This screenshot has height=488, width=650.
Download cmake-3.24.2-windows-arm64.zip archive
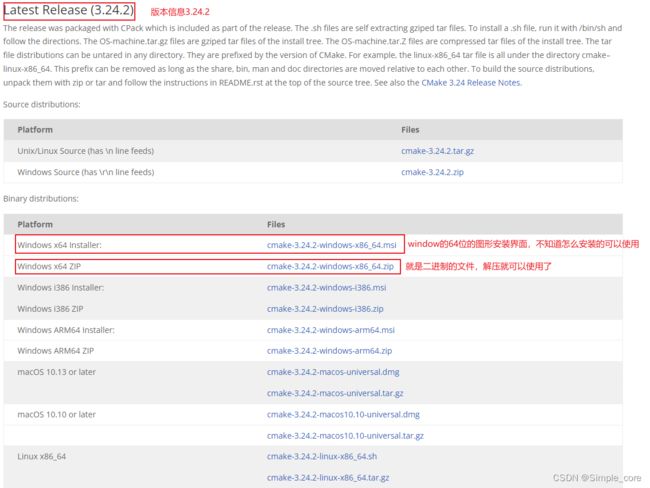tap(330, 351)
